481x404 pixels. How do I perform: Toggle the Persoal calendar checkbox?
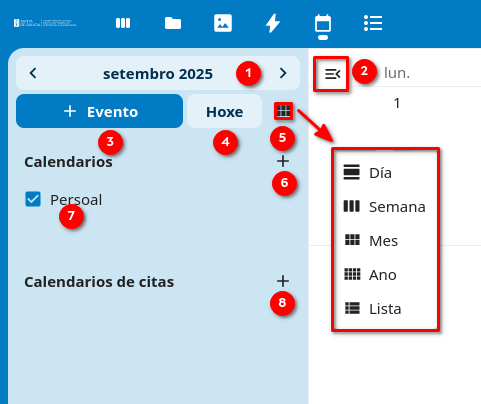tap(33, 199)
